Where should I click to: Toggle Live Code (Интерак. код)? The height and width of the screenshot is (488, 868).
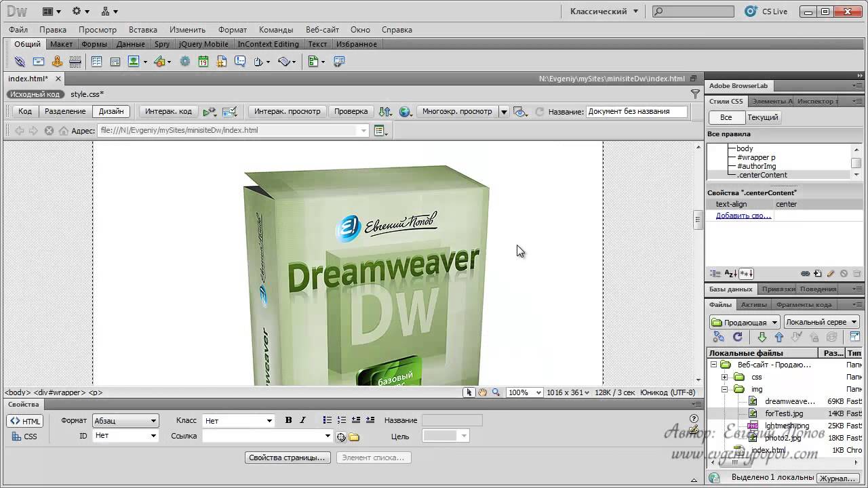(169, 111)
